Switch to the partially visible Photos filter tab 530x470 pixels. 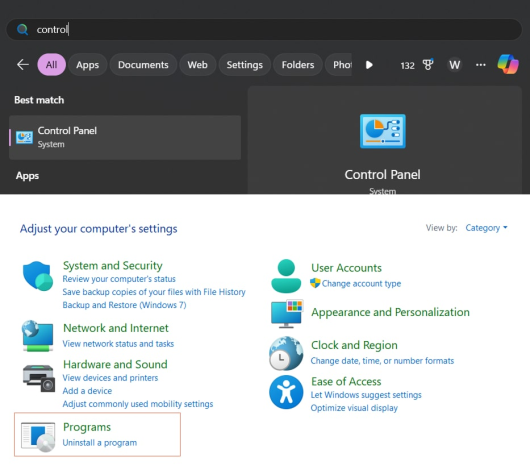339,65
